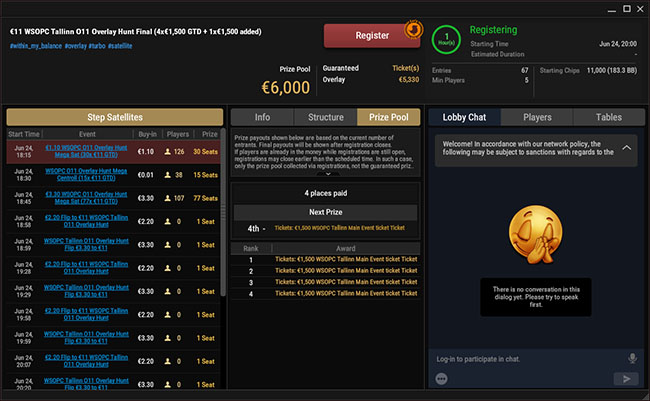Click the praying emoji in lobby chat
Image resolution: width=650 pixels, height=401 pixels.
(x=536, y=235)
